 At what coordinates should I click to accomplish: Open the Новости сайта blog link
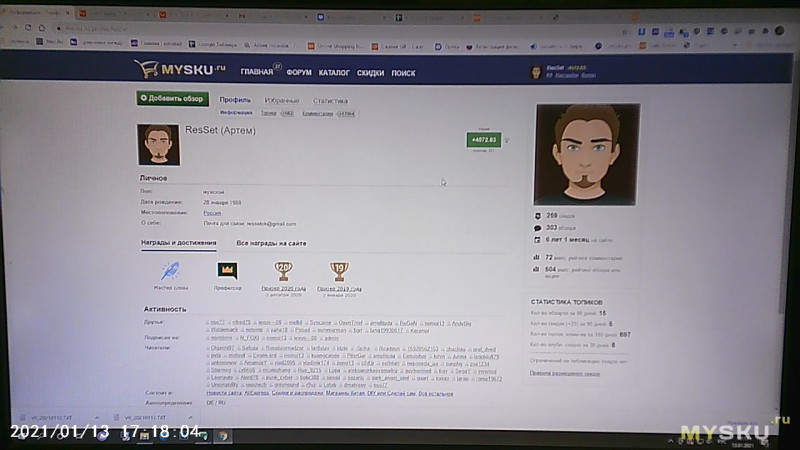(x=224, y=393)
